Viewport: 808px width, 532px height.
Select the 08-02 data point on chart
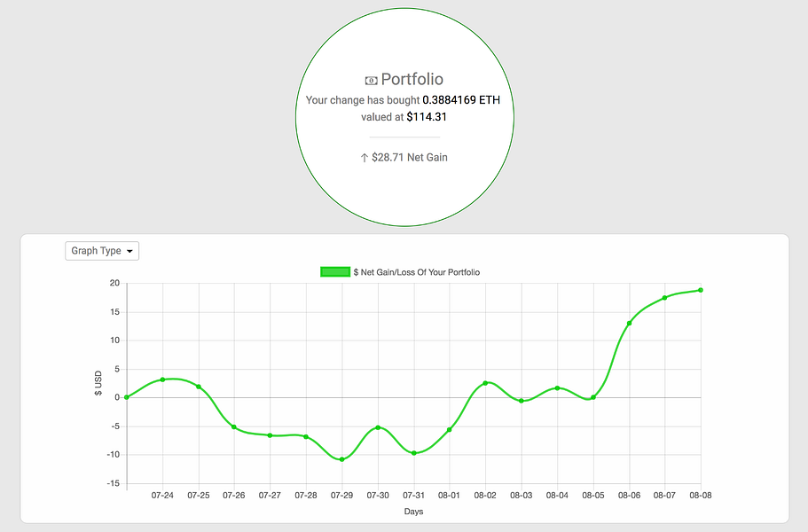click(x=485, y=383)
